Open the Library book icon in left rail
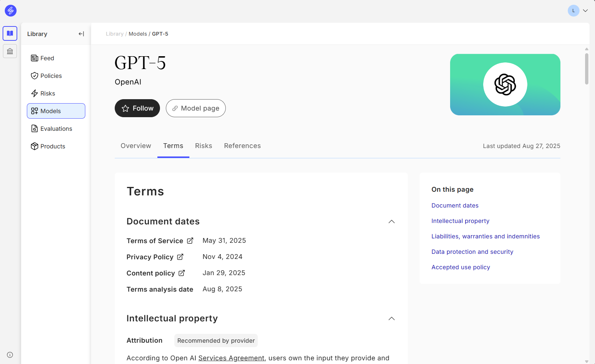 point(10,33)
